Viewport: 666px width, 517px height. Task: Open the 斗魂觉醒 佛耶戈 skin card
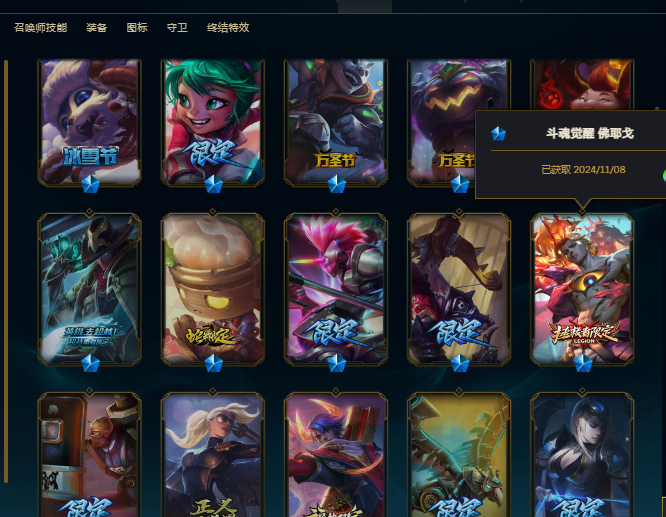[x=582, y=289]
